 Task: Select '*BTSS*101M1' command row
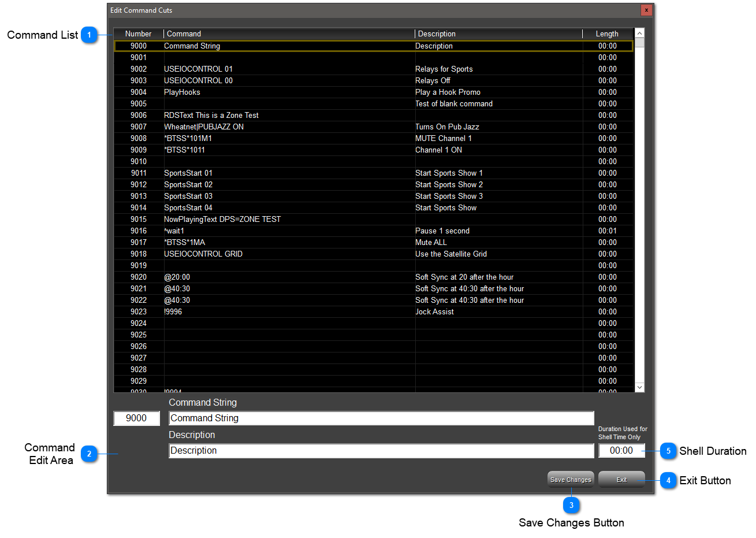tap(374, 139)
